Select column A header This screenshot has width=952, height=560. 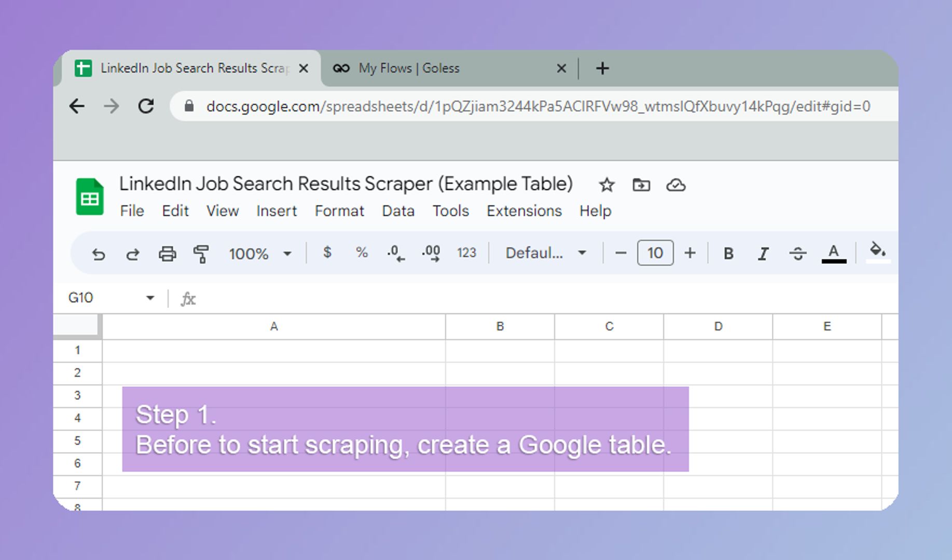point(274,327)
